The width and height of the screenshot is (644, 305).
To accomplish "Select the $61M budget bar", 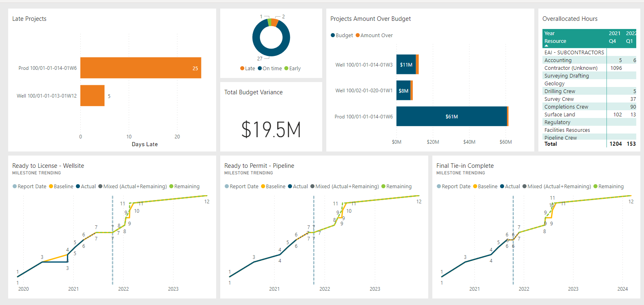I will click(x=451, y=116).
